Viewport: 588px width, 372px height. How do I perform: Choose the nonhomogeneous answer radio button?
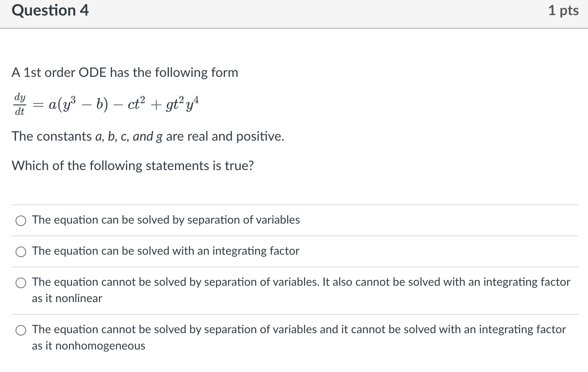(21, 330)
